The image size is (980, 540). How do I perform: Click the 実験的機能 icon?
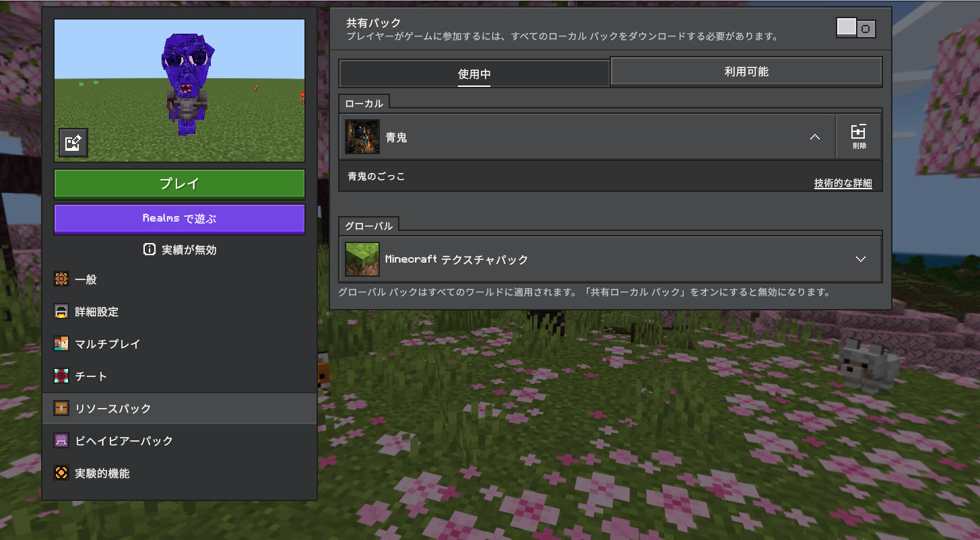pyautogui.click(x=61, y=473)
